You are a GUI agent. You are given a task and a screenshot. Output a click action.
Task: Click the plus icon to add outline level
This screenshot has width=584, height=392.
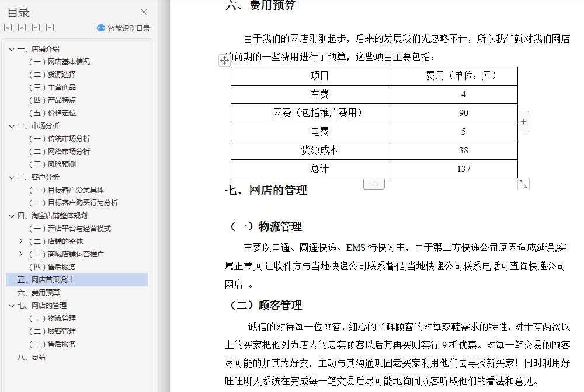pos(36,28)
